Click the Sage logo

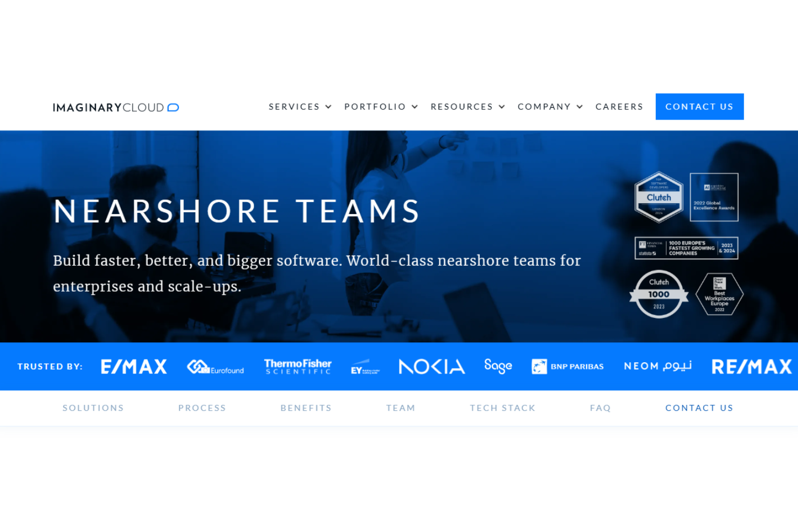click(498, 366)
